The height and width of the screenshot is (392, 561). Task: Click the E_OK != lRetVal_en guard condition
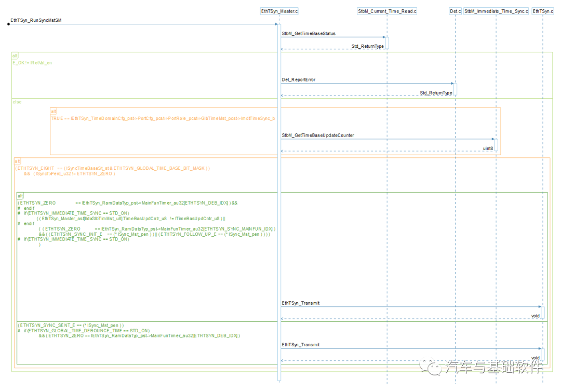coord(32,62)
